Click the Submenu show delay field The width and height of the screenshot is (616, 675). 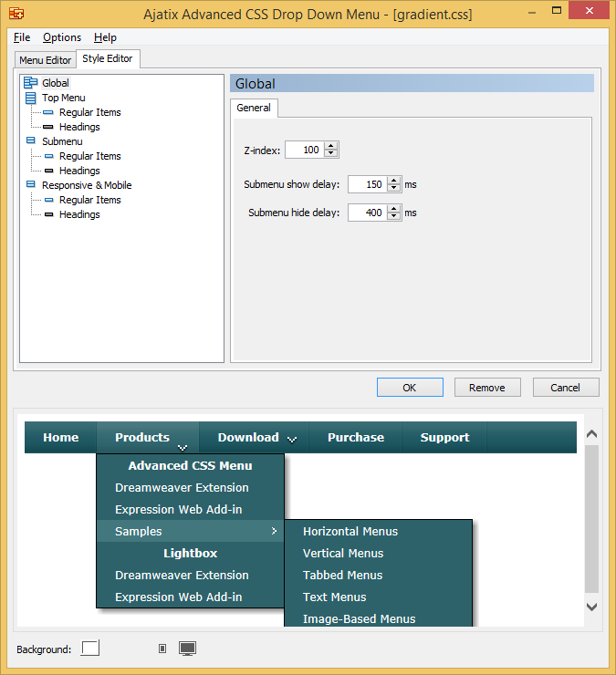pos(368,184)
